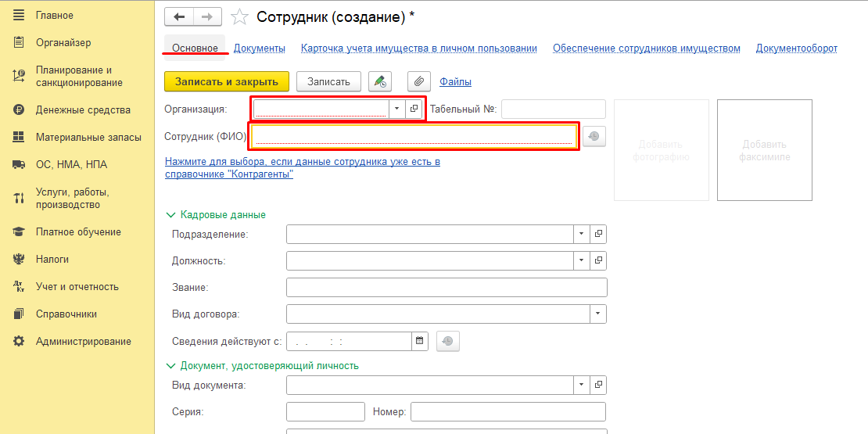The image size is (868, 434).
Task: Open calendar picker for Сведения действуют с
Action: [420, 342]
